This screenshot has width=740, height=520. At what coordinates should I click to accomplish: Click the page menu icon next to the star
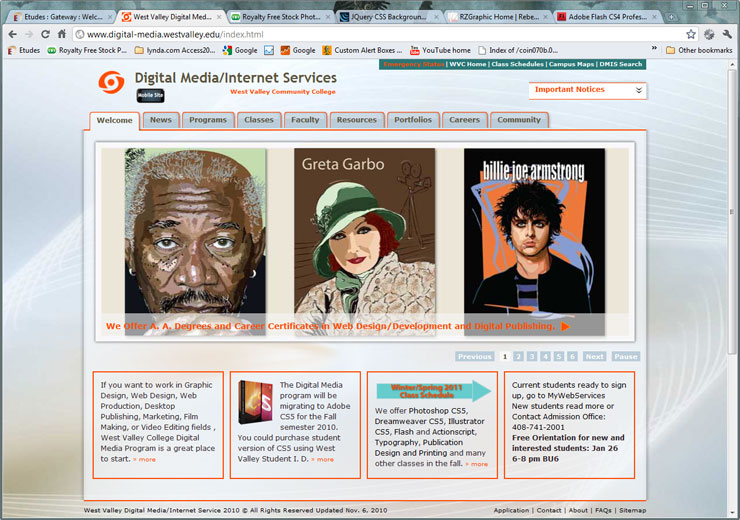point(709,34)
